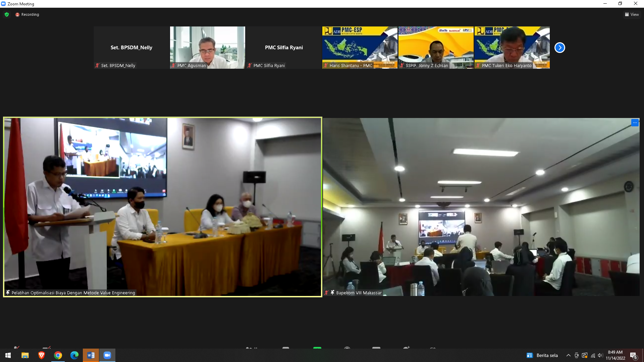Open the network status tray icon
This screenshot has width=644, height=362.
pyautogui.click(x=593, y=355)
